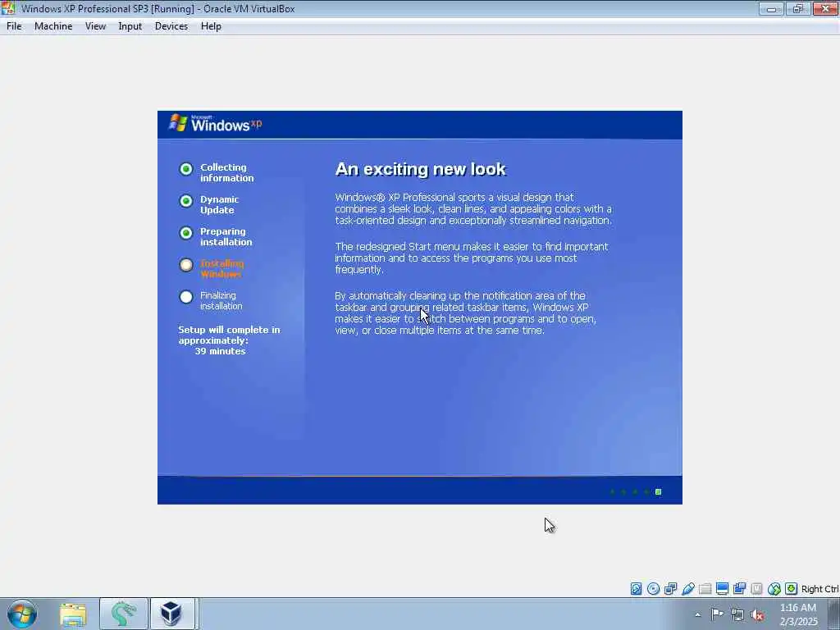840x630 pixels.
Task: Click the Windows XP flag logo
Action: [x=178, y=123]
